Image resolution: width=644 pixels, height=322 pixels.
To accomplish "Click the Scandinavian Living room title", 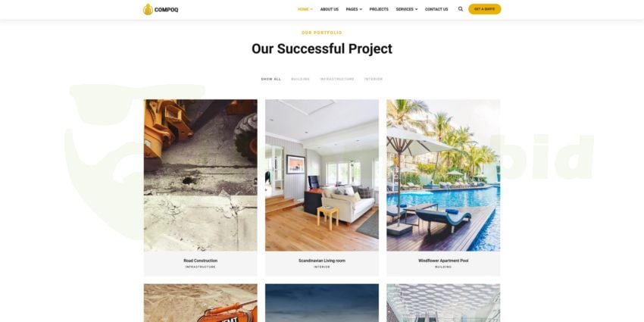I will click(322, 261).
